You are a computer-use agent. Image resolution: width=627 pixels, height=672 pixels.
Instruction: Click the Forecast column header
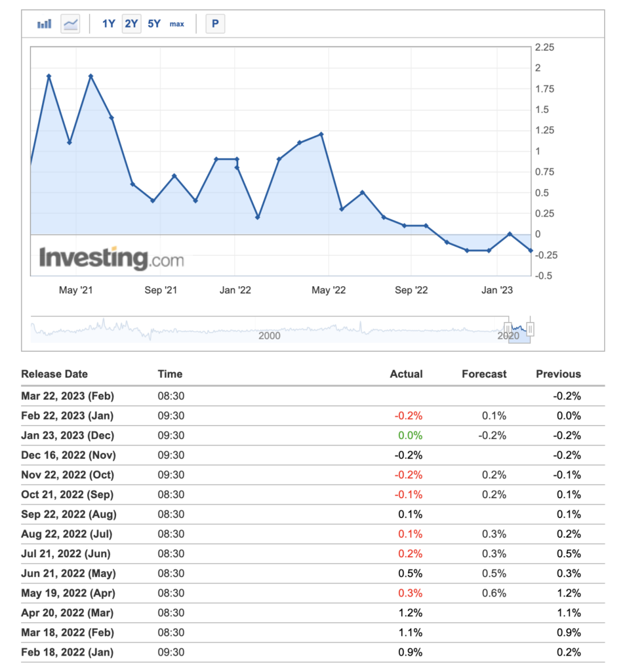point(484,374)
